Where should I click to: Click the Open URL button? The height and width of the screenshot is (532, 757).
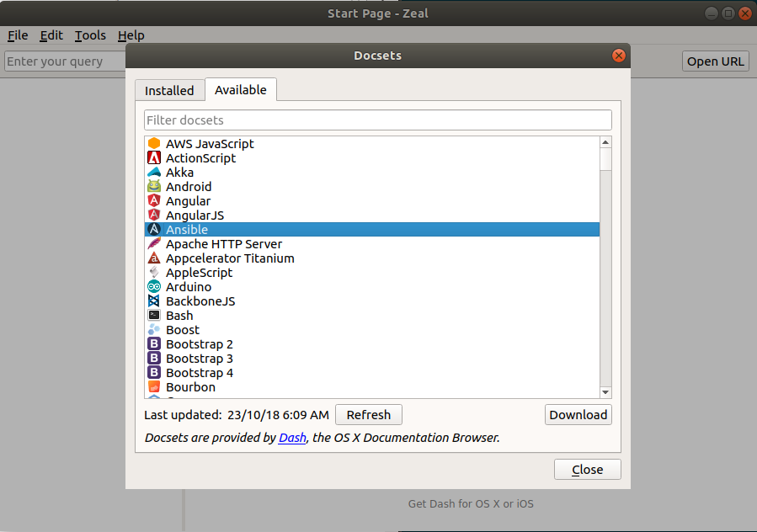[x=716, y=61]
